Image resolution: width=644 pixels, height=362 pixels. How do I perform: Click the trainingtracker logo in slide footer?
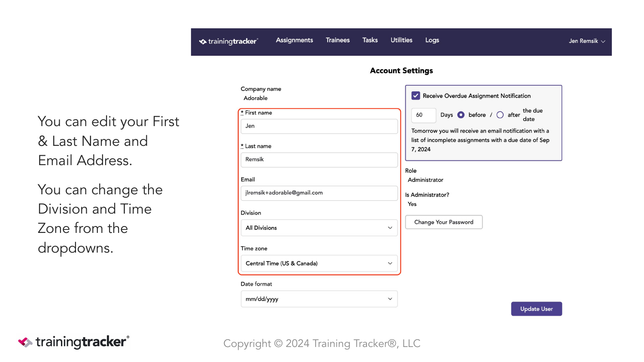pyautogui.click(x=74, y=342)
